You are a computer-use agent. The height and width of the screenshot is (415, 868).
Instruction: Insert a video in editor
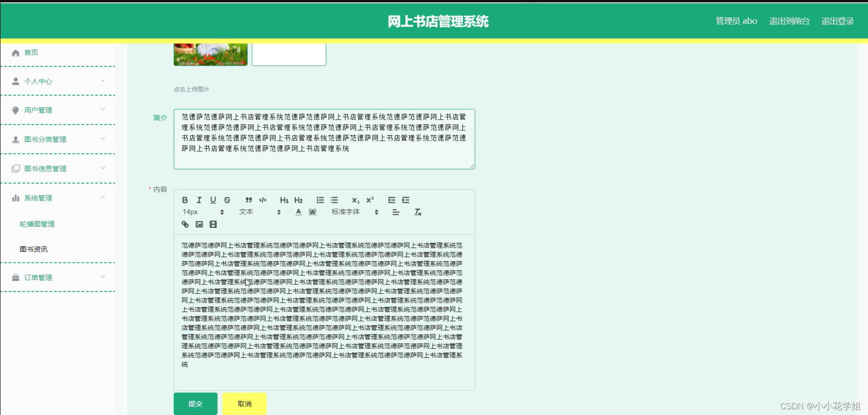pyautogui.click(x=213, y=224)
